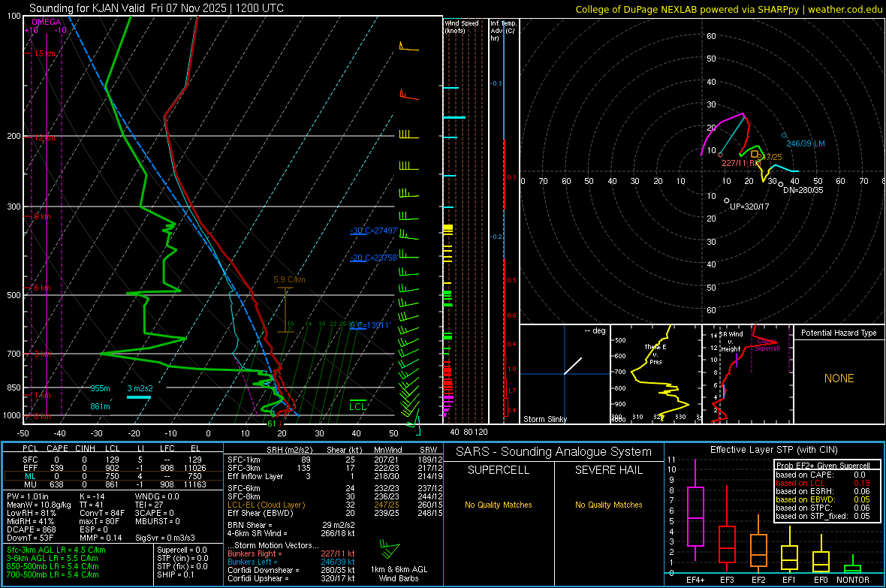Click the cyan bar beneath 3 m2s2
This screenshot has height=588, width=886.
[x=138, y=397]
